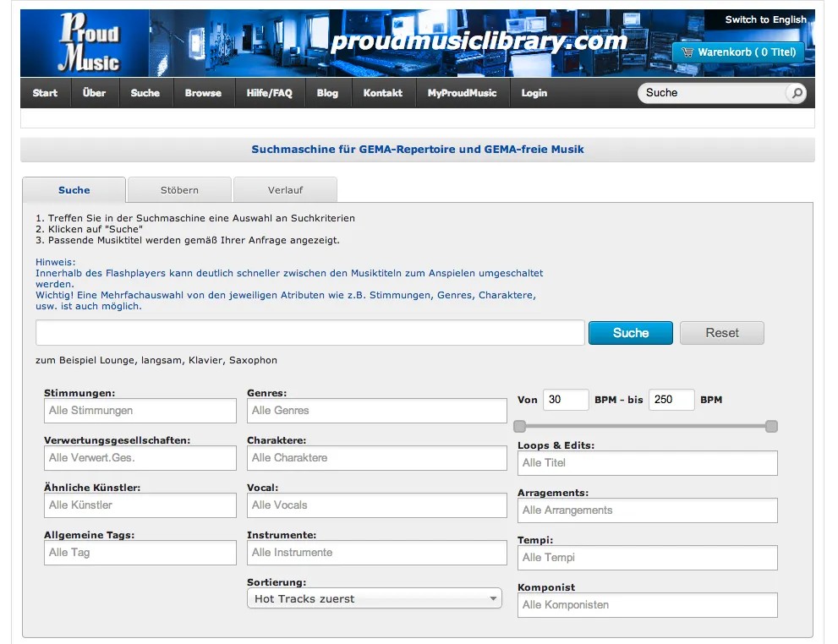838x644 pixels.
Task: Click the Komponist selection field
Action: (x=647, y=605)
